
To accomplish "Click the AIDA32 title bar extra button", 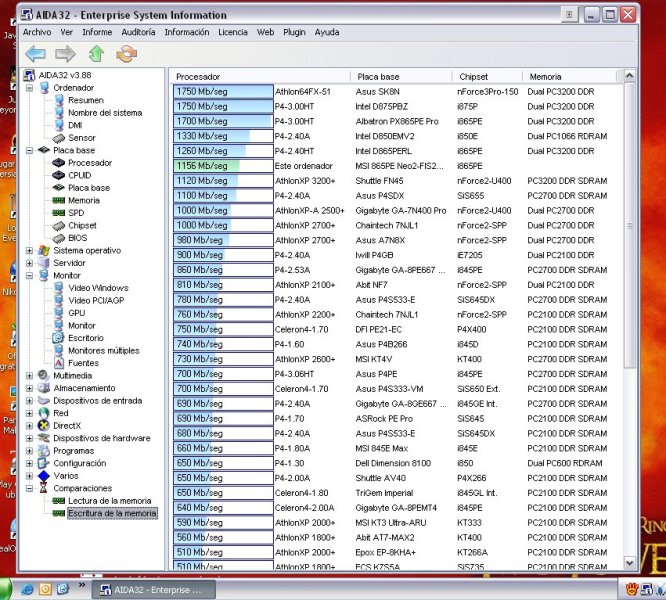I will pos(570,15).
